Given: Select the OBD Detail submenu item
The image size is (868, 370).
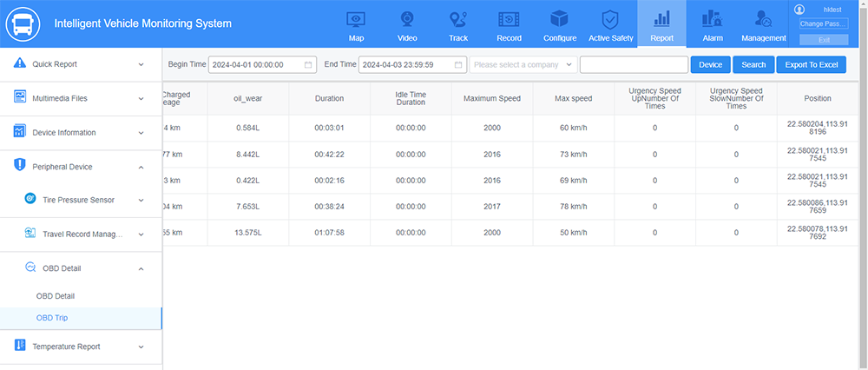Looking at the screenshot, I should pyautogui.click(x=56, y=296).
